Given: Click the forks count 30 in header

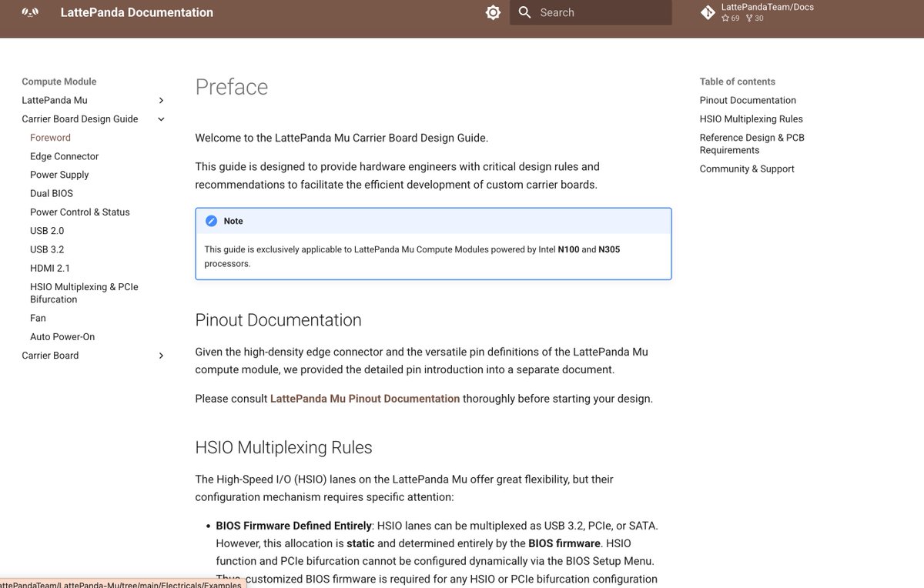Looking at the screenshot, I should point(755,18).
